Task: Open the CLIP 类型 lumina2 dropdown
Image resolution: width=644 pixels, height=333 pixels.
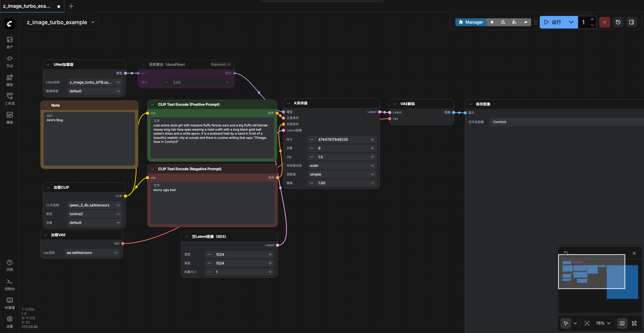Action: pyautogui.click(x=94, y=214)
